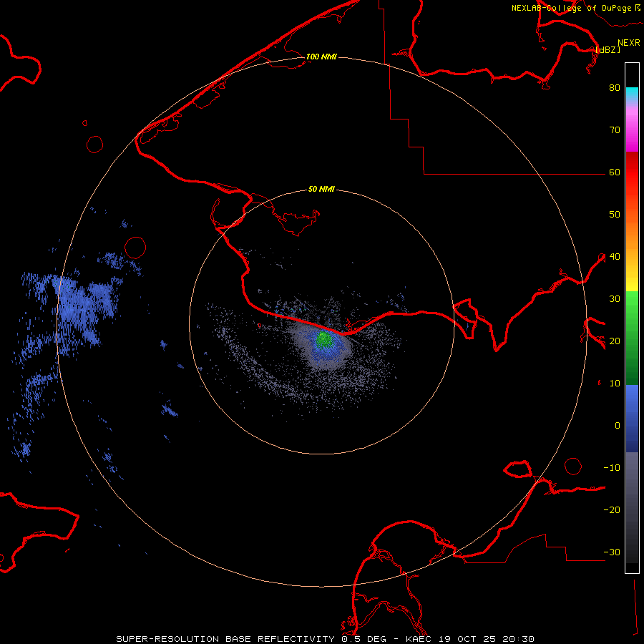This screenshot has width=644, height=644.
Task: Click the "[dBZ]" unit label
Action: point(608,49)
